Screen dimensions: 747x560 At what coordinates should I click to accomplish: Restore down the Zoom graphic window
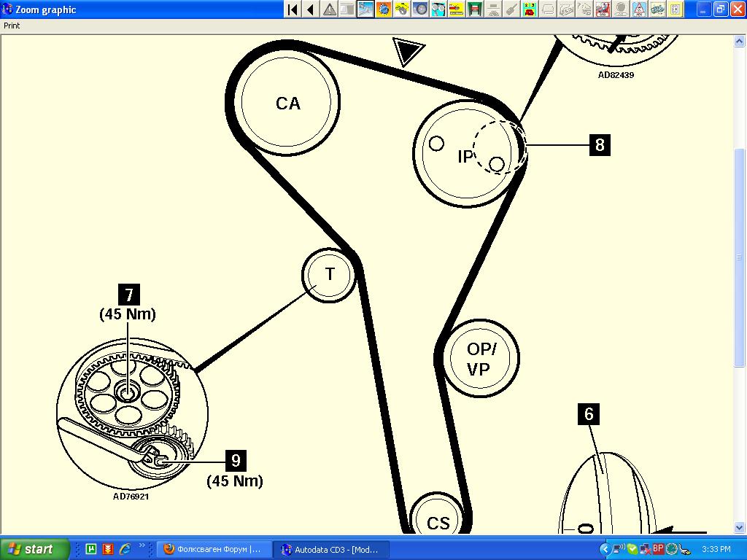pos(719,9)
